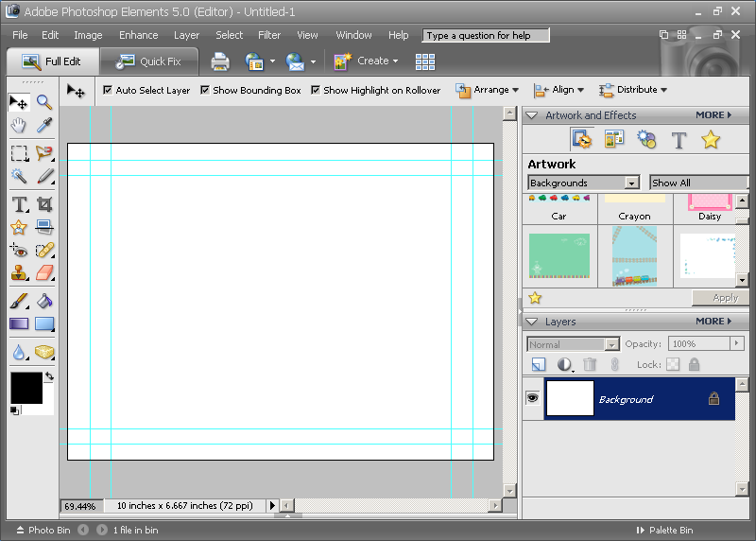Toggle the Photo Bin

43,530
